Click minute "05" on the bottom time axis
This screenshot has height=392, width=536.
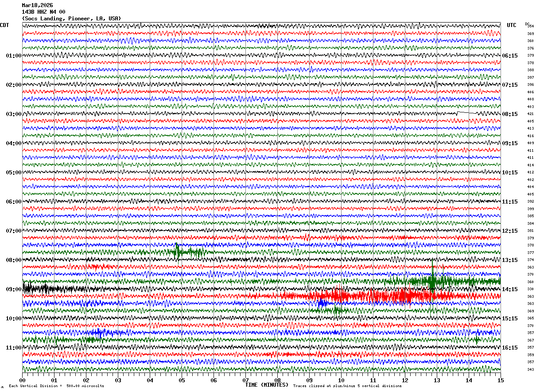click(182, 380)
